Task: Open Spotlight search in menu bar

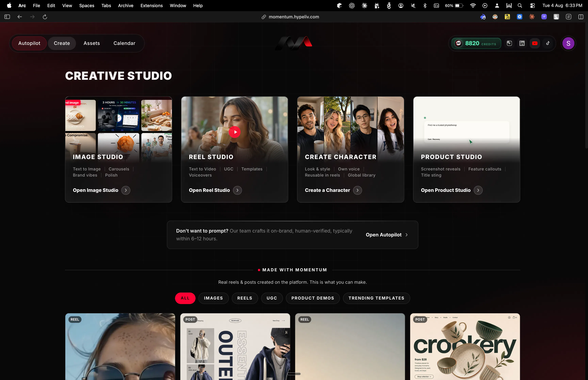Action: 520,5
